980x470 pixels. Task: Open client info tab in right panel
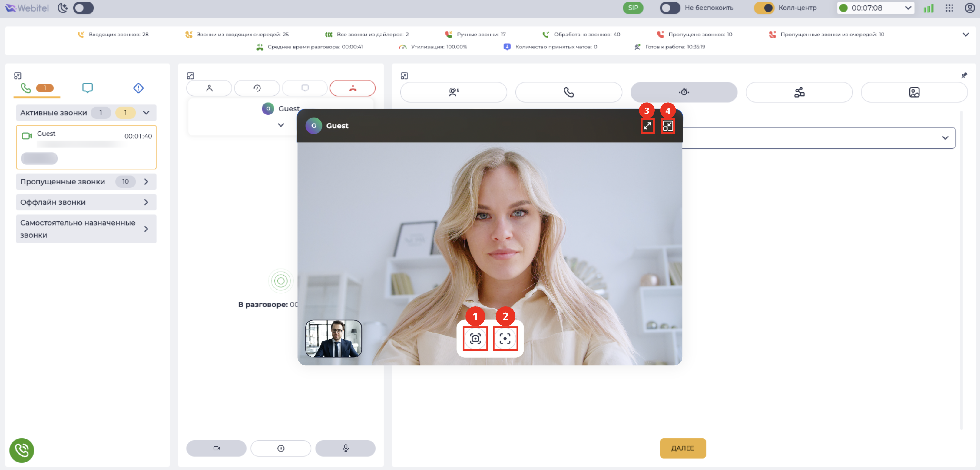453,92
